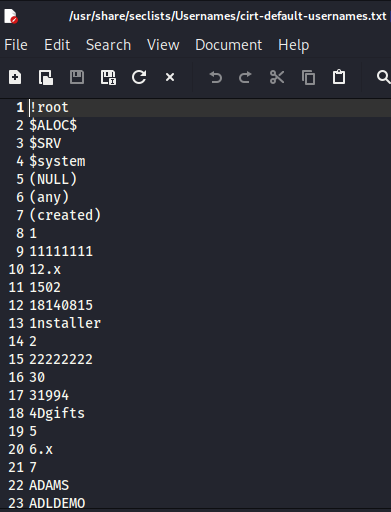Open the Search menu
Screen dimensions: 391x512
(x=108, y=45)
